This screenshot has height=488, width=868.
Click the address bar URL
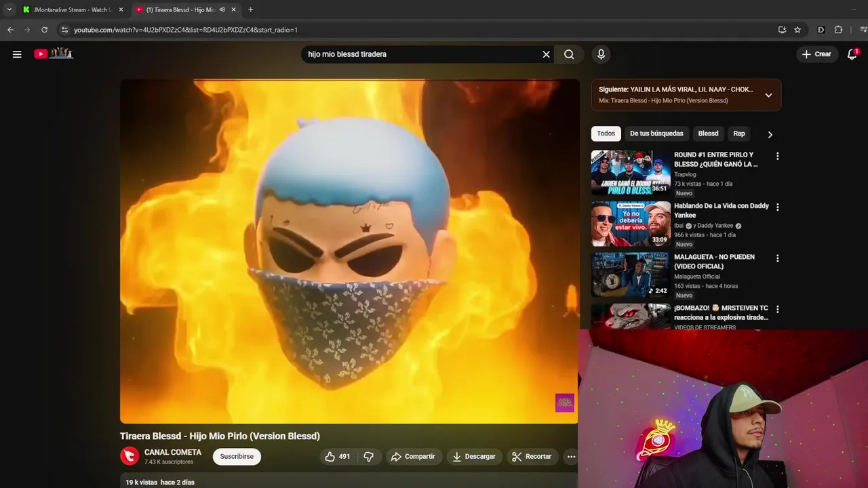click(x=186, y=30)
